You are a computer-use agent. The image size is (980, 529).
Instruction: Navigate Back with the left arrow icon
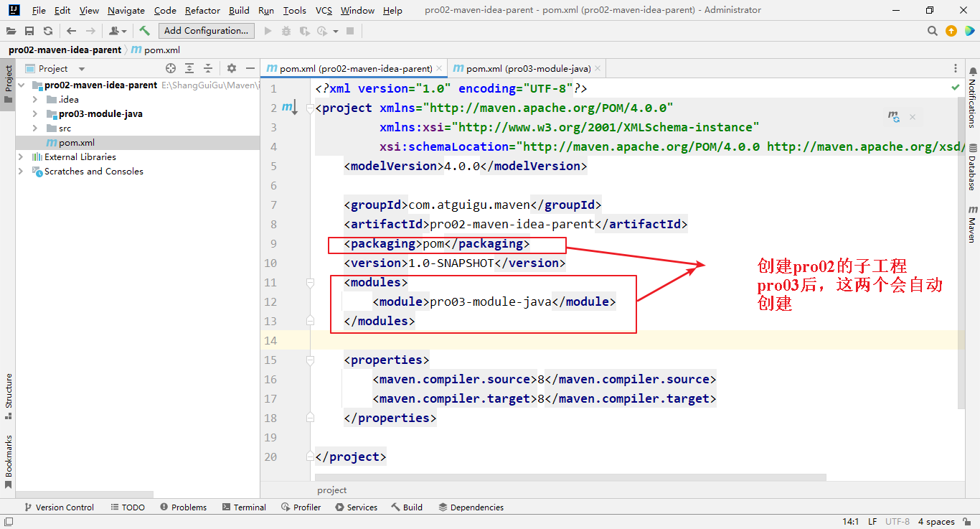pos(71,31)
